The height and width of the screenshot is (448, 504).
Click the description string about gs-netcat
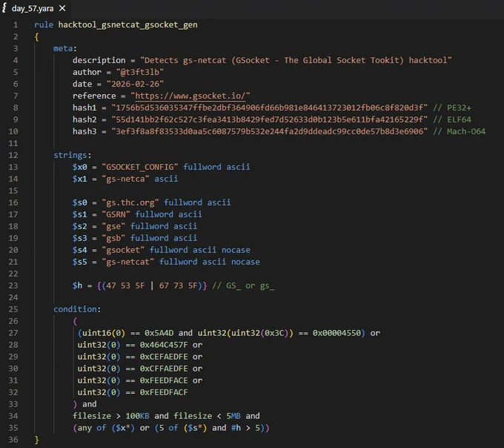click(x=296, y=61)
